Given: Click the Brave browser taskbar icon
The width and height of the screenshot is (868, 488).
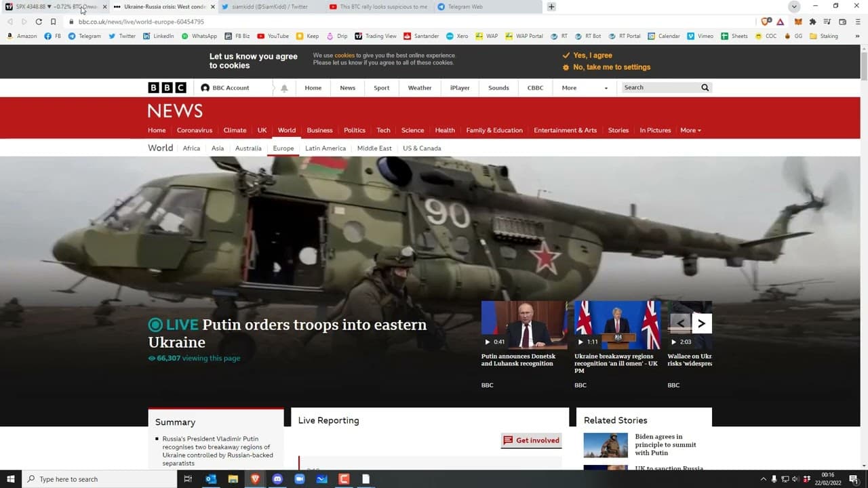Looking at the screenshot, I should [255, 479].
